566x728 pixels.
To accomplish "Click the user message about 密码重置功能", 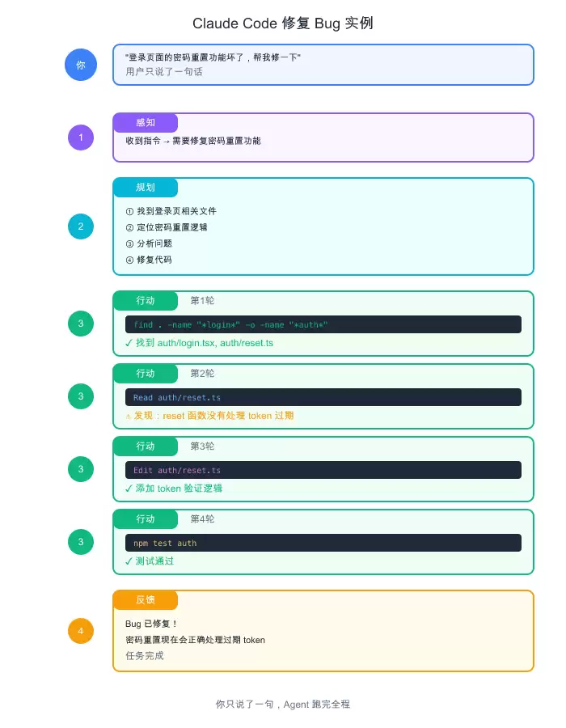I will point(213,57).
